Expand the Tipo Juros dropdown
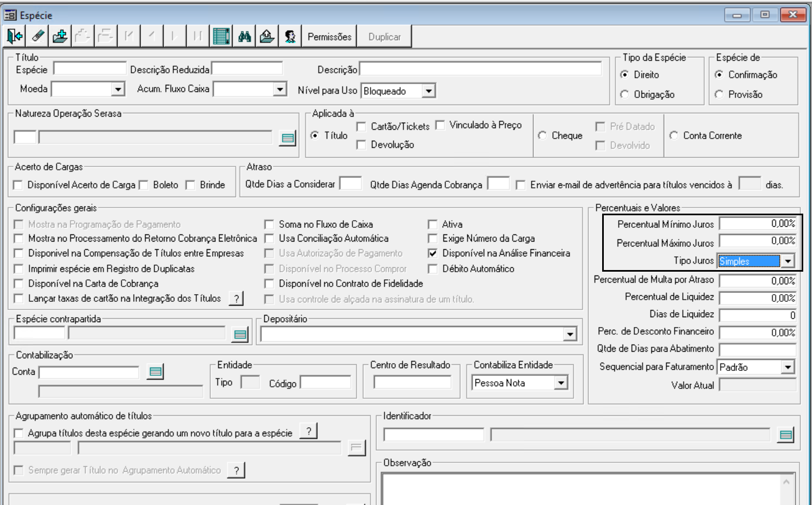 point(788,261)
